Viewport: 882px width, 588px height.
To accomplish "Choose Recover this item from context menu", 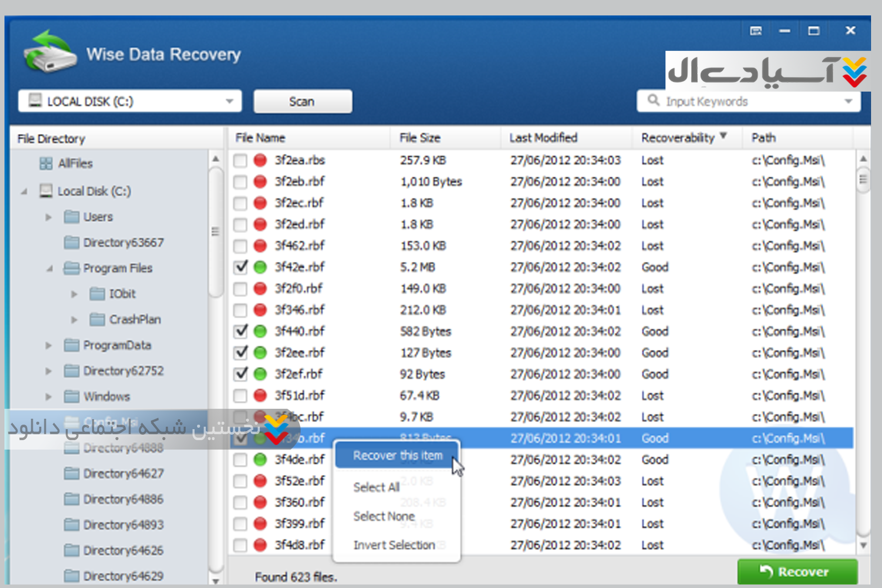I will click(x=397, y=456).
